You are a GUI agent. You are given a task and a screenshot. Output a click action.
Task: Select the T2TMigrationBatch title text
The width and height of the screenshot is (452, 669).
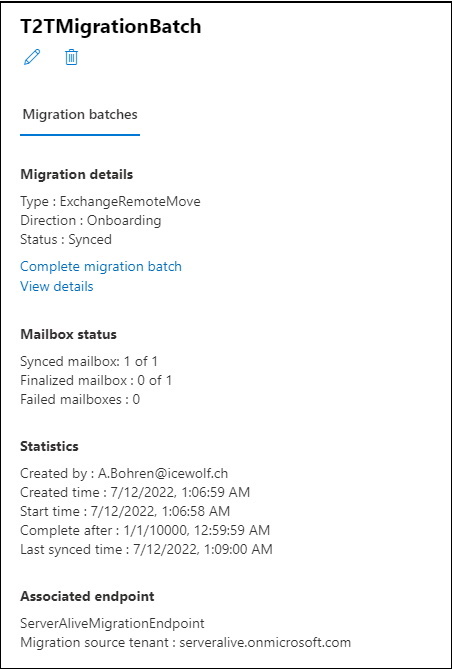pos(111,26)
